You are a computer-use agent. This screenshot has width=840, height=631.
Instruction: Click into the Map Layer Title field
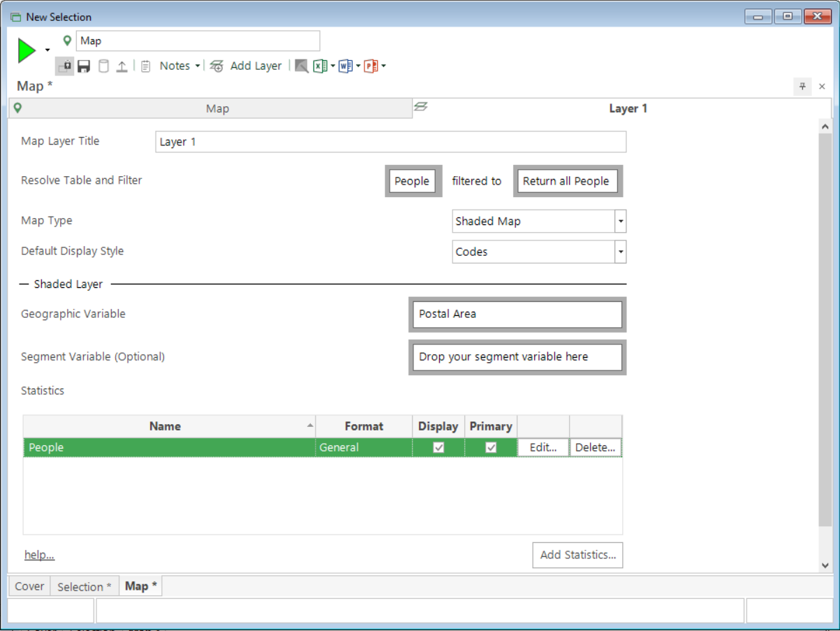coord(391,142)
